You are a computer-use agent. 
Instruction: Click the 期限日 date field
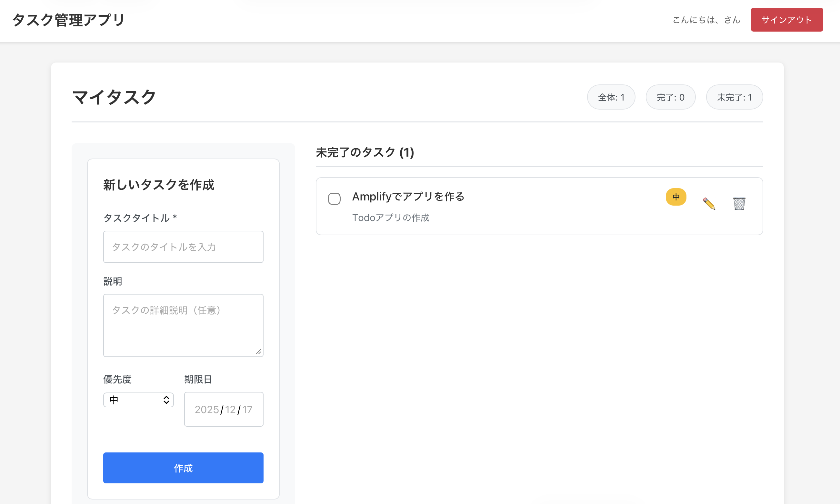point(224,409)
